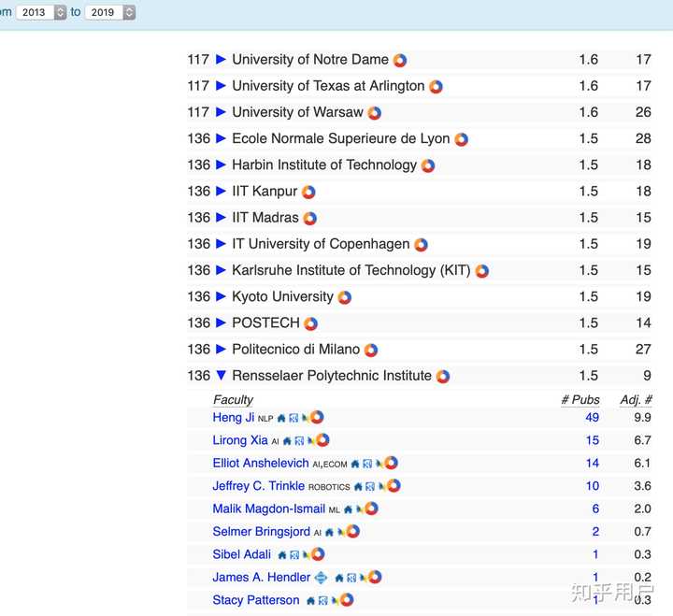
Task: Expand Kyoto University faculty list
Action: 221,296
